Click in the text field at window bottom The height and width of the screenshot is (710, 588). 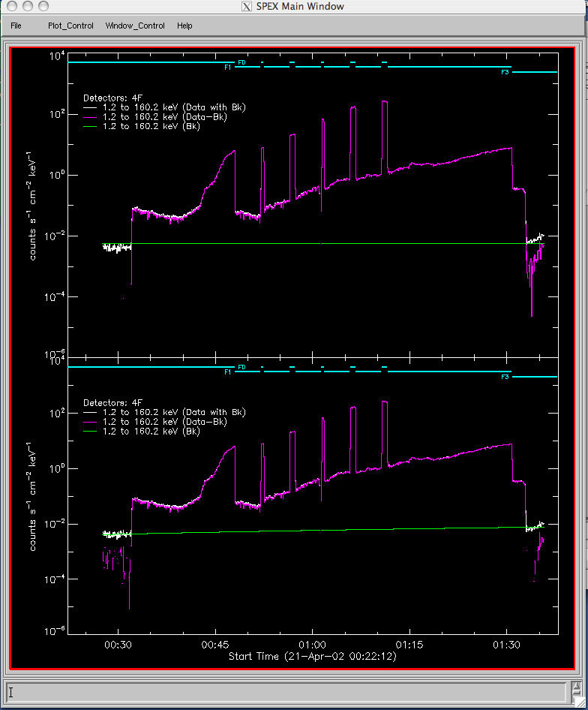point(285,691)
